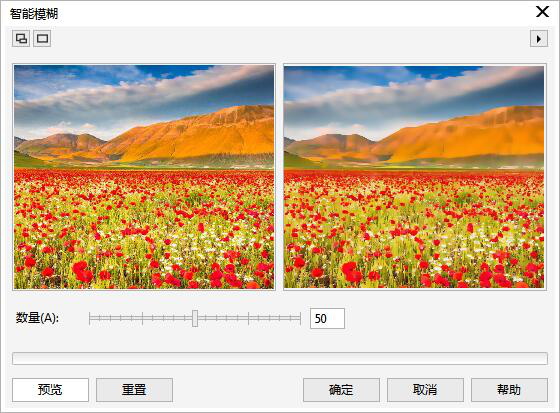The height and width of the screenshot is (413, 560).
Task: Click the original image preview on left
Action: coord(144,177)
